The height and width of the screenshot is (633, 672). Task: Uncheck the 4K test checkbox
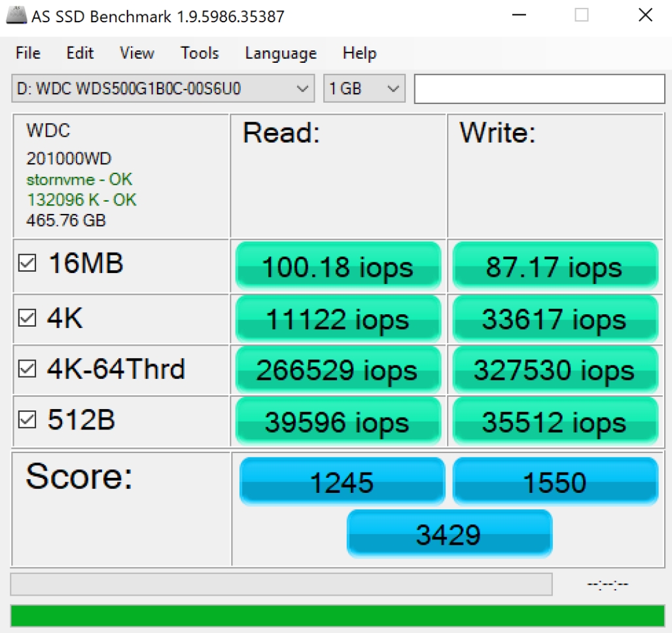point(27,317)
